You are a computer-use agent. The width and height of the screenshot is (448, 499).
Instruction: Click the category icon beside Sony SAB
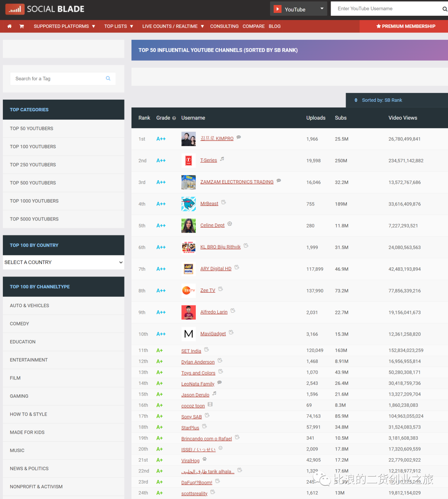[207, 415]
